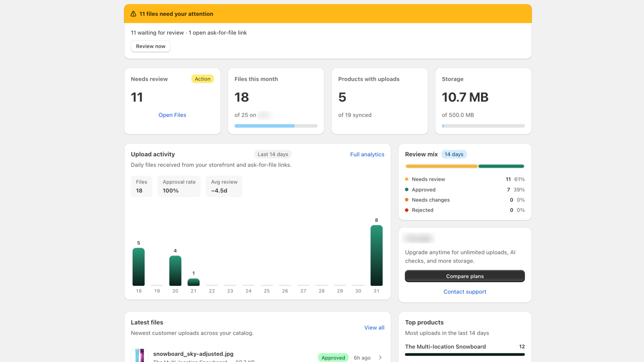Click the Storage usage progress bar

click(x=483, y=126)
